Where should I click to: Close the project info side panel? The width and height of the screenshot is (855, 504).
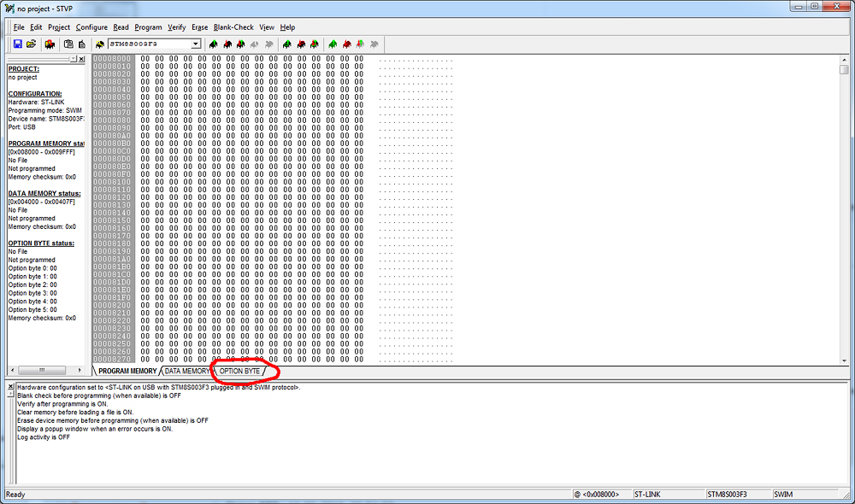click(81, 59)
